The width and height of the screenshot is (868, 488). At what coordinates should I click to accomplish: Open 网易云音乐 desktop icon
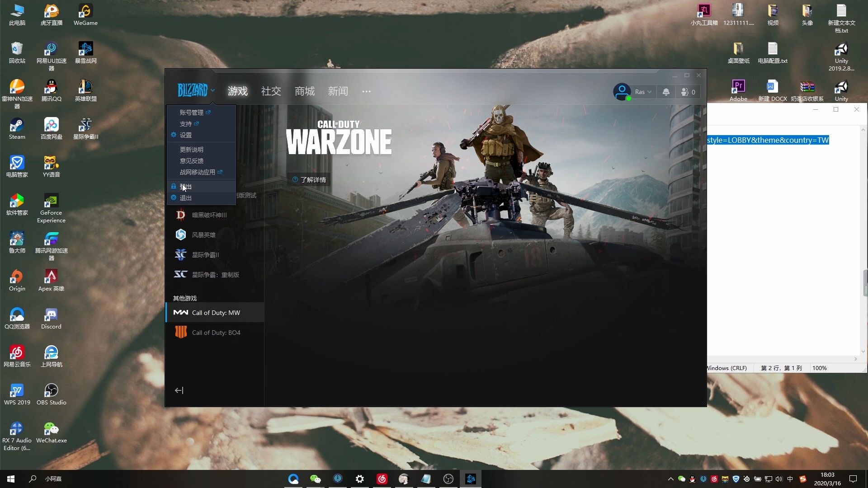pos(17,356)
